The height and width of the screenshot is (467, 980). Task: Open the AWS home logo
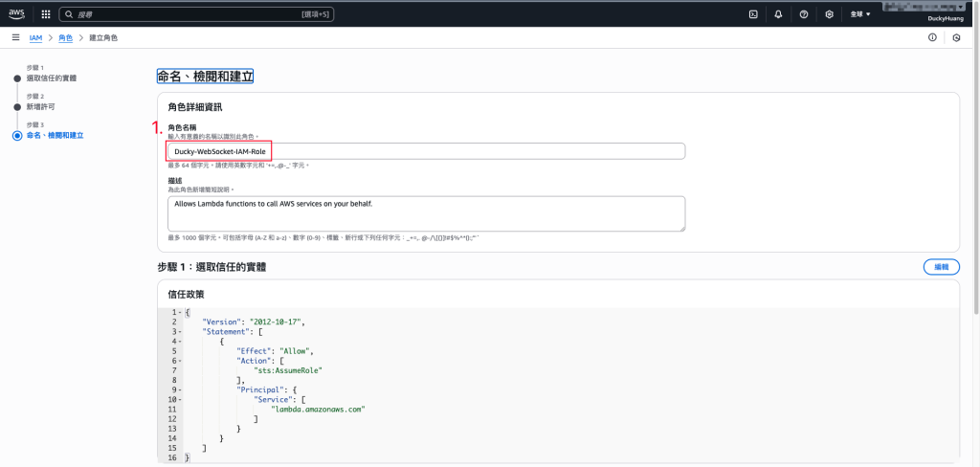point(16,13)
